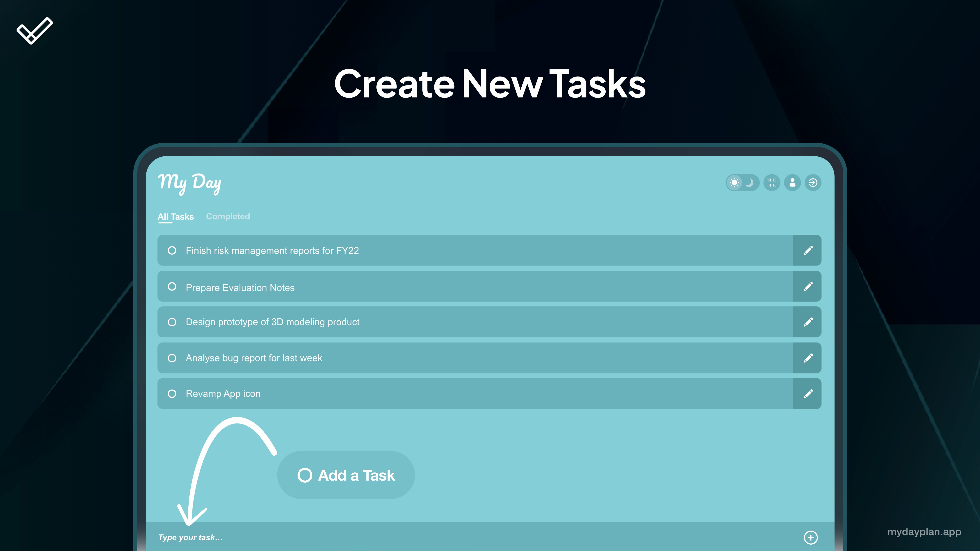The height and width of the screenshot is (551, 980).
Task: Mark Finish risk management reports as complete
Action: pos(172,251)
